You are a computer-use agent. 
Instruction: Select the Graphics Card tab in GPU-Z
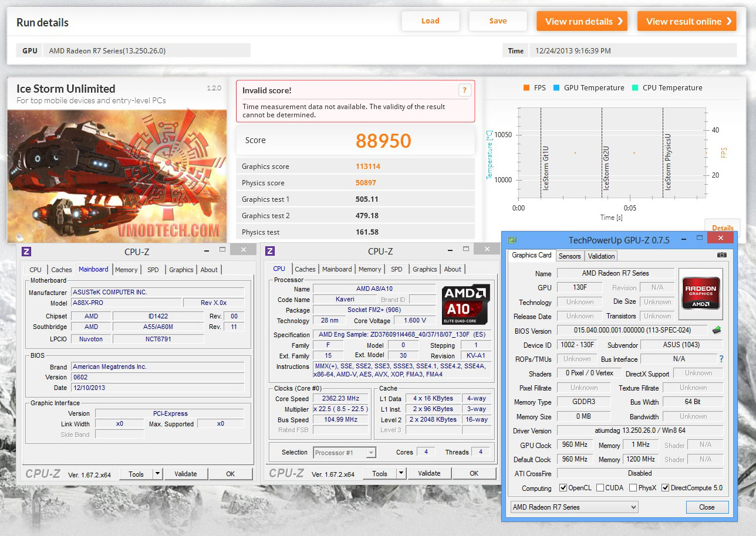[x=532, y=255]
